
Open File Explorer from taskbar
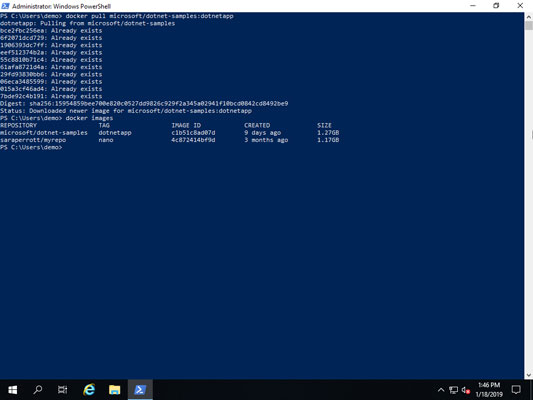pyautogui.click(x=115, y=390)
